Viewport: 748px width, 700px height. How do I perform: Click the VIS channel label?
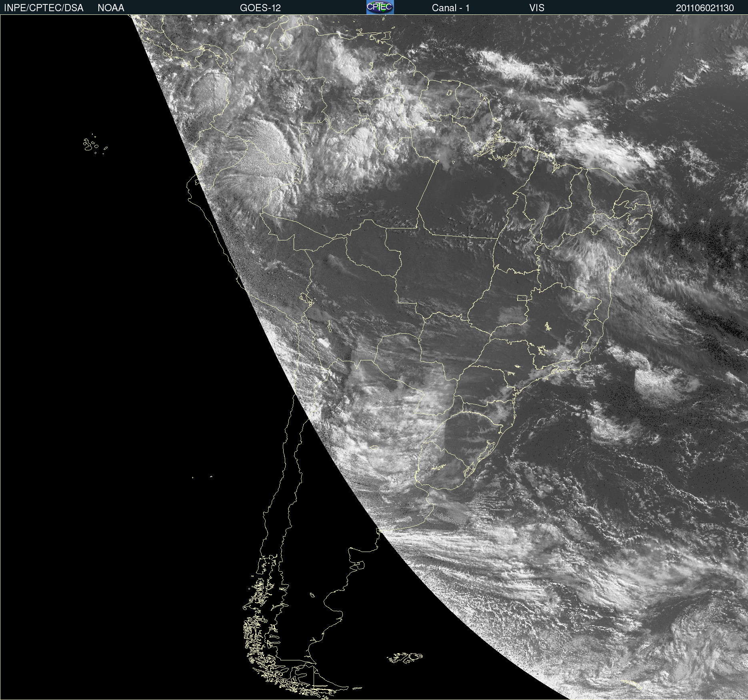537,8
